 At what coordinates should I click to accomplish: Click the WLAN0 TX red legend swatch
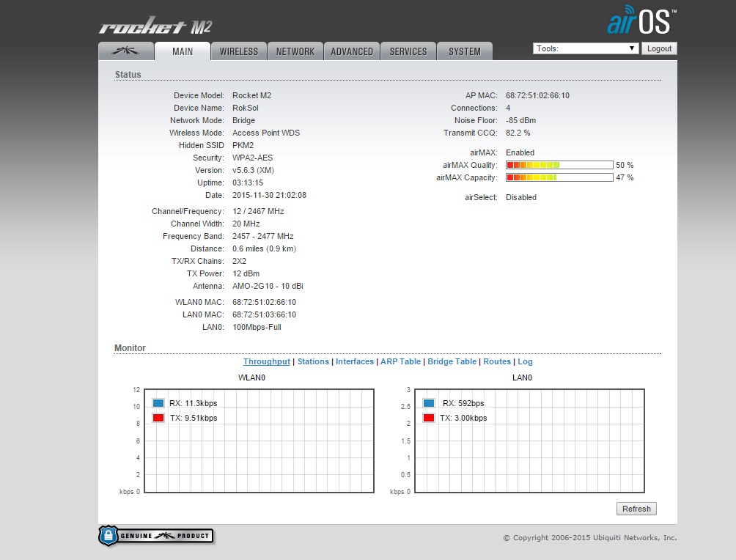coord(158,418)
